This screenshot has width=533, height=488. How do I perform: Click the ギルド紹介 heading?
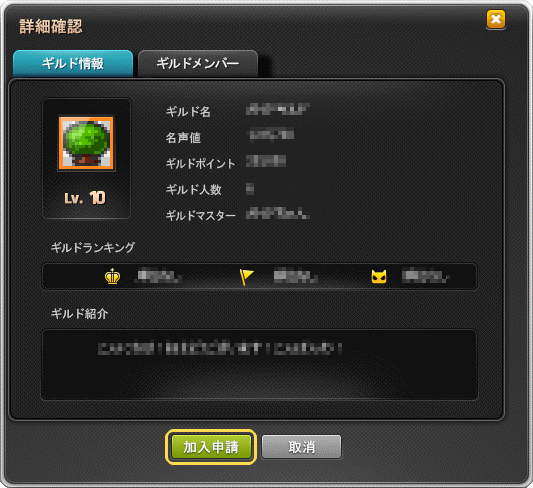(79, 313)
